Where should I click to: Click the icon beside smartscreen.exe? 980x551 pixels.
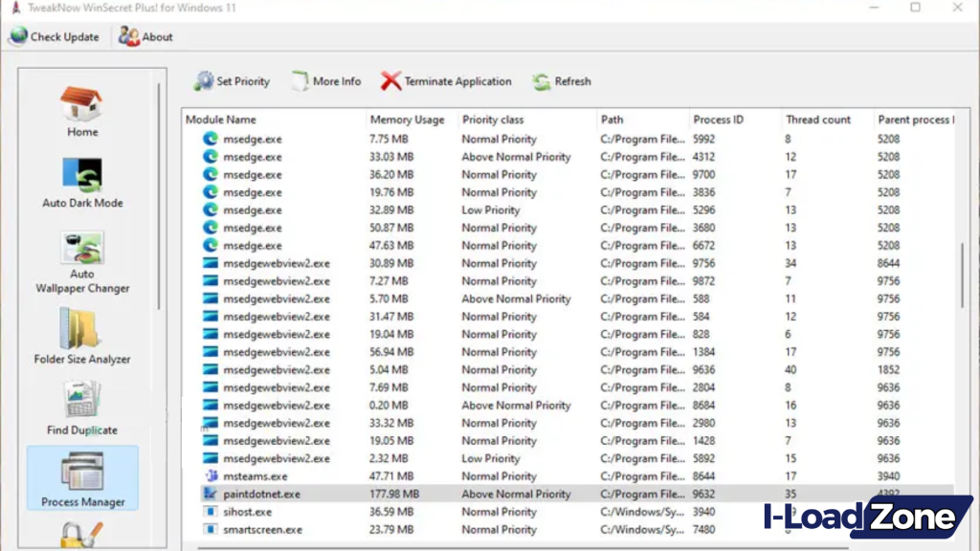(211, 530)
